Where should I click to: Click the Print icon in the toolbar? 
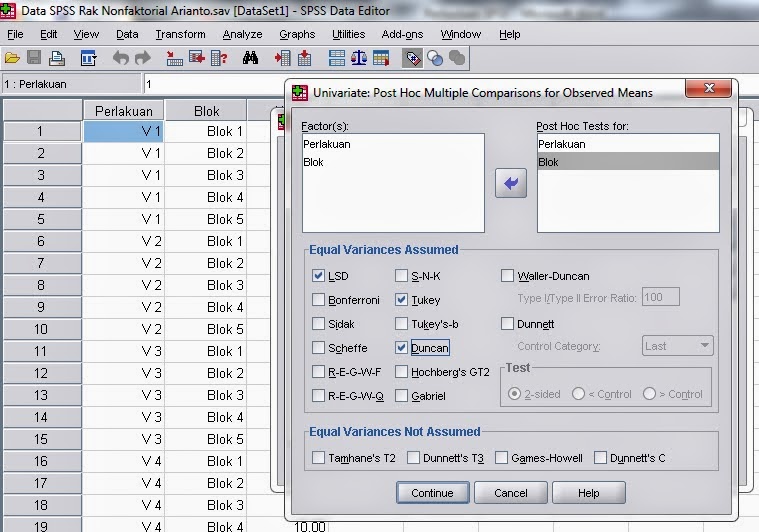(57, 59)
